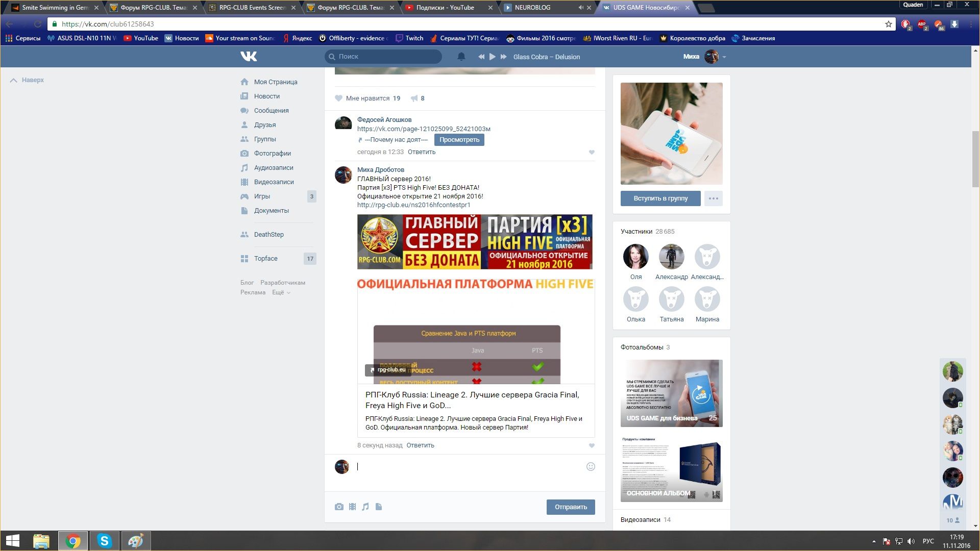Click AdBlock Plus extension icon
Viewport: 980px width, 551px height.
point(922,24)
